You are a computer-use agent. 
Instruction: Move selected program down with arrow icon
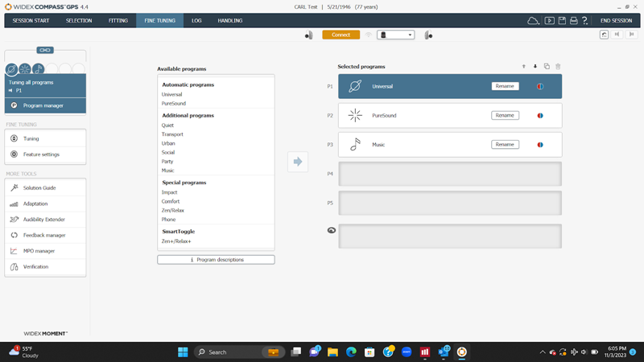click(x=535, y=66)
